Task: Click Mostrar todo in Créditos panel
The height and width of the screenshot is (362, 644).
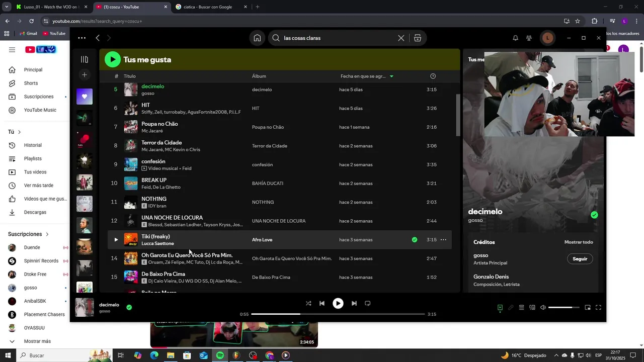Action: (x=579, y=242)
